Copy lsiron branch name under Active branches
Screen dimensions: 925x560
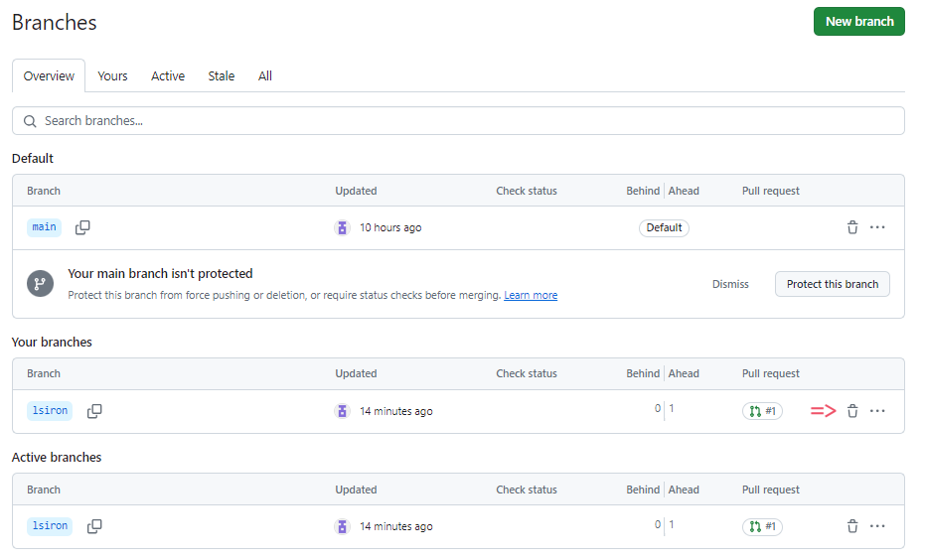click(x=94, y=526)
